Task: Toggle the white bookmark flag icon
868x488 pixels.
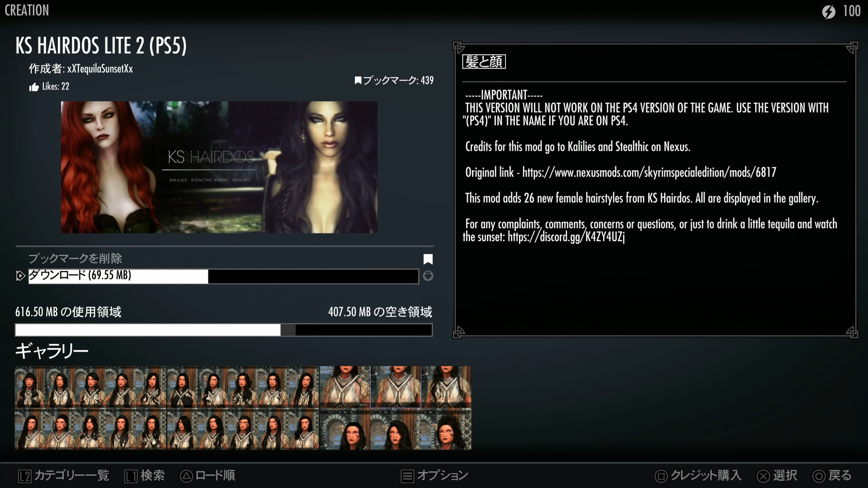Action: pos(428,259)
